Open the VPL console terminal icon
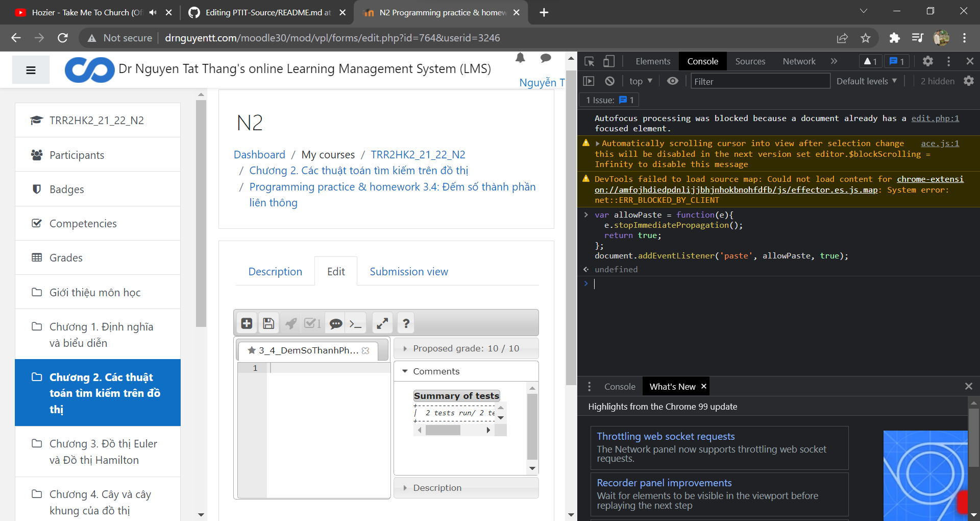 tap(355, 323)
